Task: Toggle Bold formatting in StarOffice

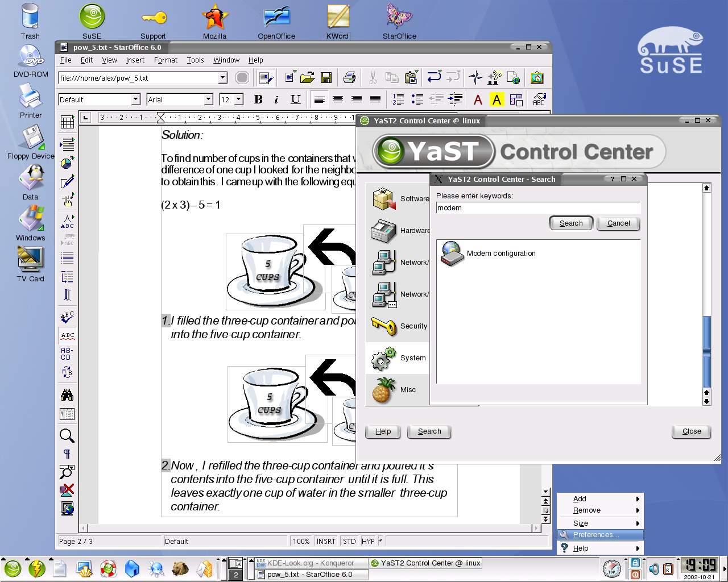Action: pyautogui.click(x=258, y=99)
